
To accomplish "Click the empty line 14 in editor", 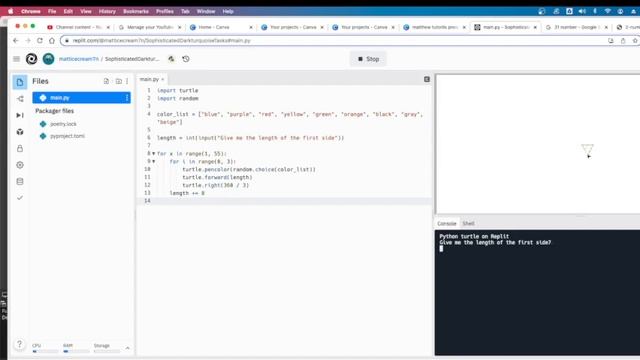I will 284,201.
